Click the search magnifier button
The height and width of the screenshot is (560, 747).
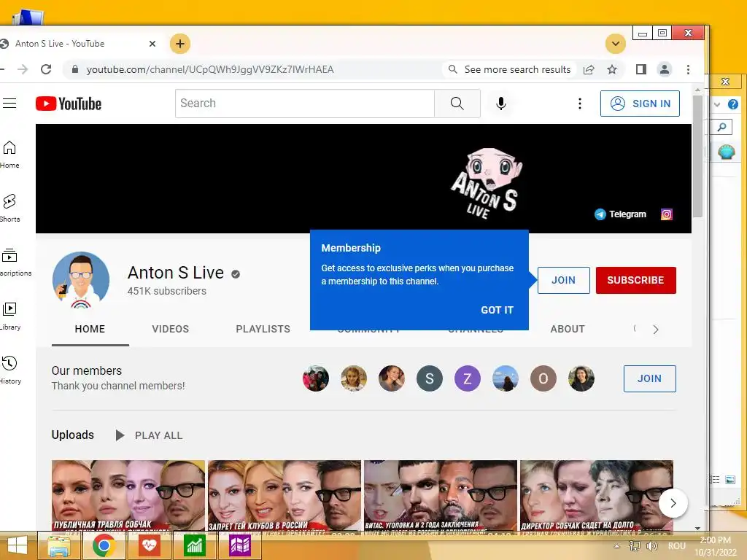tap(457, 104)
